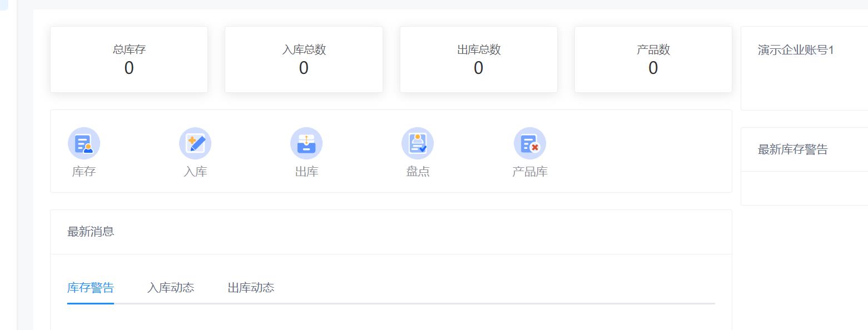Open the 入库 stock-in shortcut icon

coord(195,143)
